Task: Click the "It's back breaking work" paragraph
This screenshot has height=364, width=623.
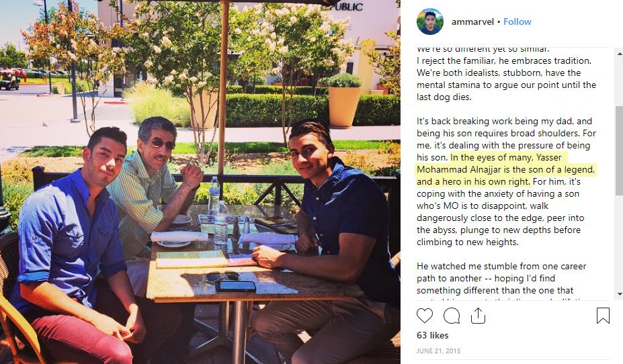Action: point(506,181)
